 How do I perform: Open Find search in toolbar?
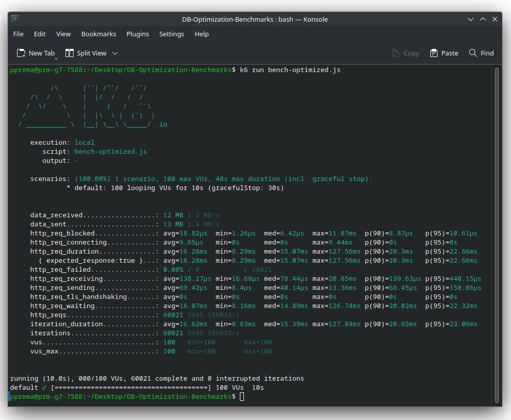[x=481, y=53]
